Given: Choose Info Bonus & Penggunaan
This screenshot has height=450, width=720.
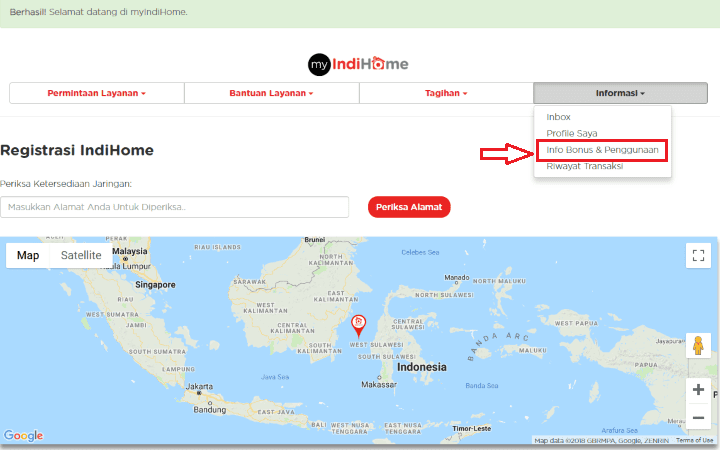Looking at the screenshot, I should pos(602,149).
